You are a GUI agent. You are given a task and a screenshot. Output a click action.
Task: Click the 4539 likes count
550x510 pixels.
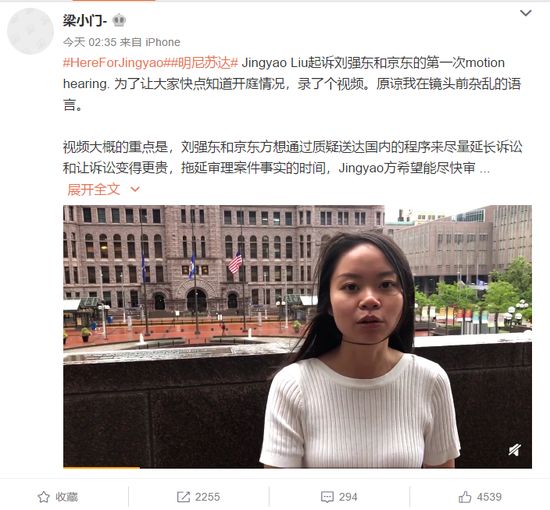click(489, 497)
